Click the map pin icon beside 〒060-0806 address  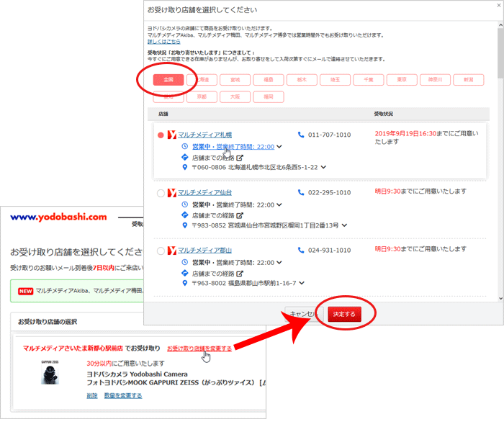click(x=185, y=168)
